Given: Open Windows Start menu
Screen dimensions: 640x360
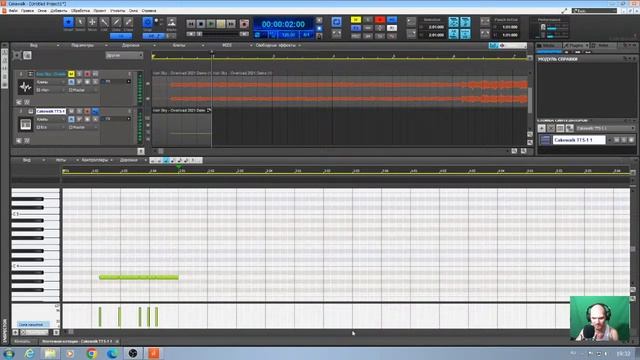Looking at the screenshot, I should pyautogui.click(x=8, y=353).
